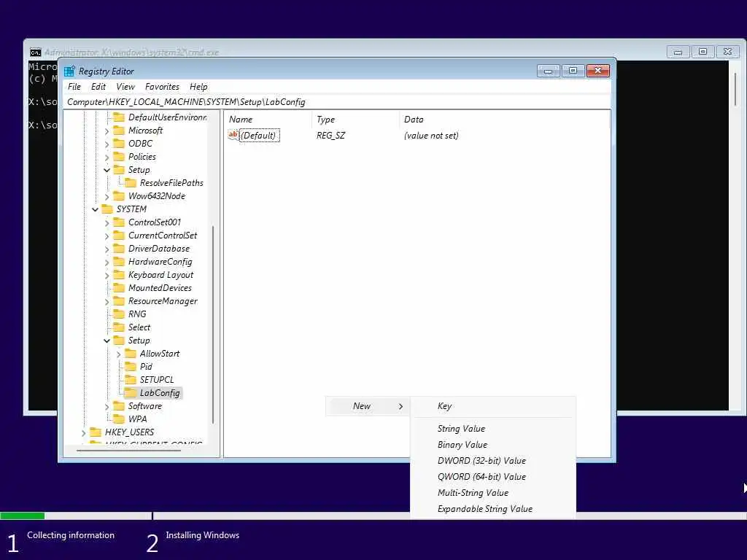Click the REG_SZ type cell
This screenshot has width=747, height=560.
click(330, 136)
